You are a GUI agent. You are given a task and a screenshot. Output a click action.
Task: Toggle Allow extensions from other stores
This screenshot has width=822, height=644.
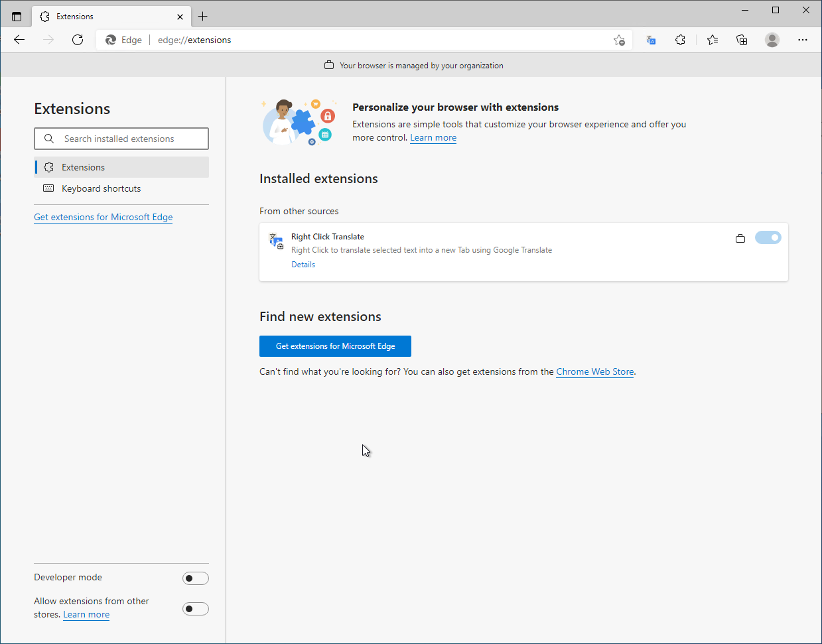[195, 609]
